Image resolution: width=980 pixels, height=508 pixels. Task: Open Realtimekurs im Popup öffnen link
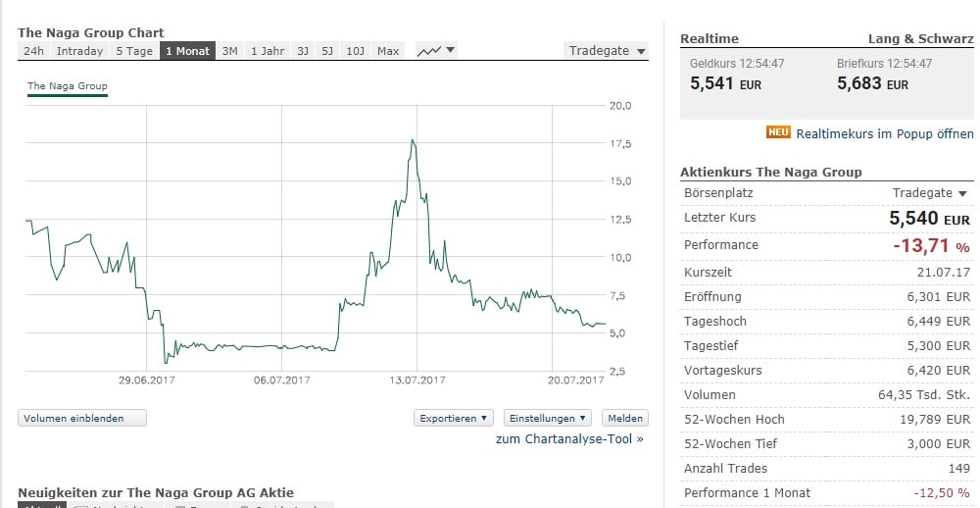(884, 133)
